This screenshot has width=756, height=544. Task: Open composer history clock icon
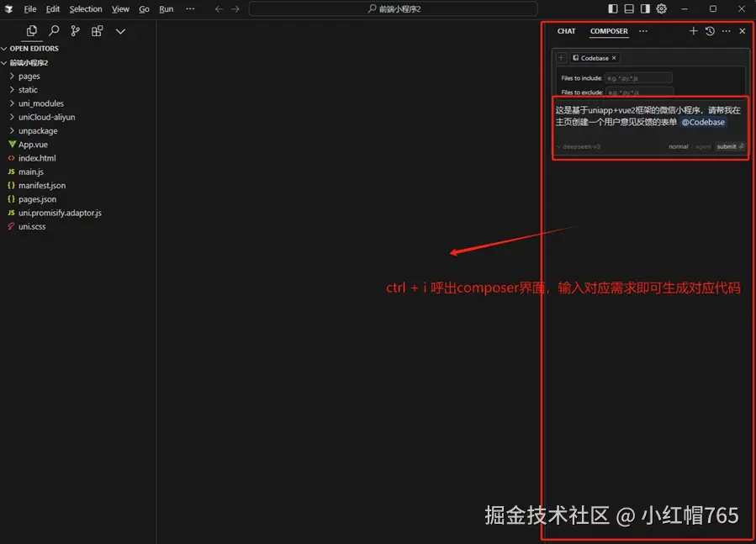click(710, 31)
